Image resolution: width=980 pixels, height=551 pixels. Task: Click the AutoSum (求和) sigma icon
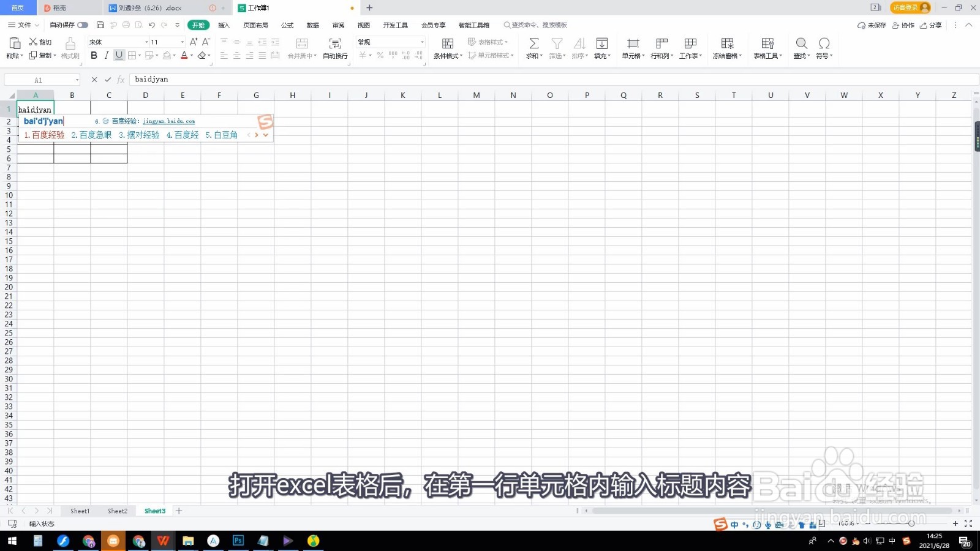coord(534,43)
